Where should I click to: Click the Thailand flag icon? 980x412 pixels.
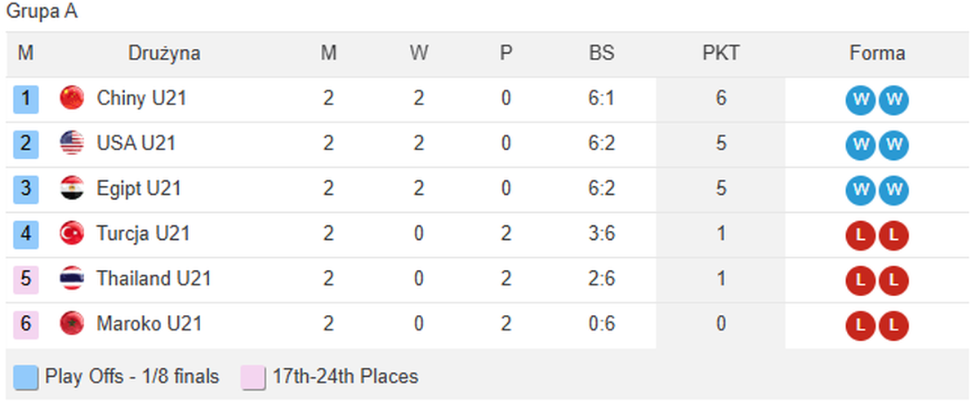point(72,279)
